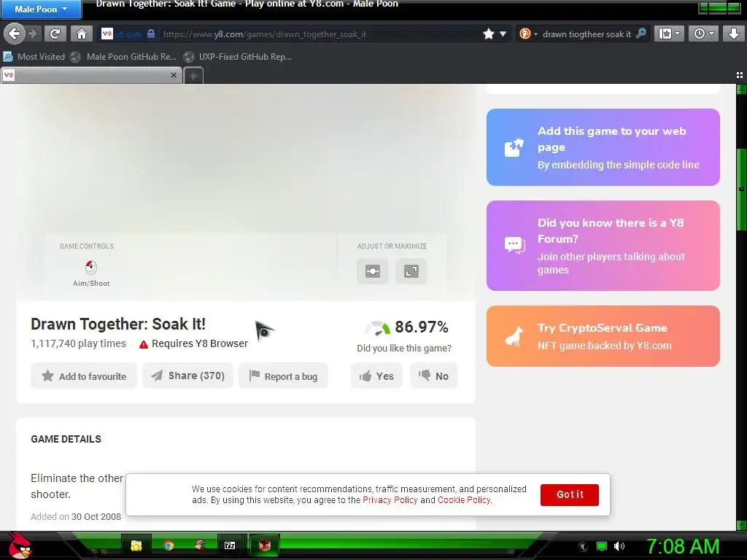Report a bug for this game
The image size is (747, 560).
284,376
